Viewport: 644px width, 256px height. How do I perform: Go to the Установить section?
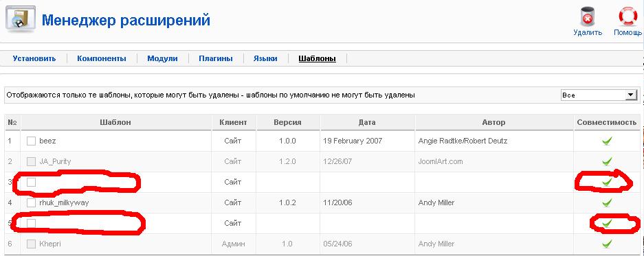34,58
